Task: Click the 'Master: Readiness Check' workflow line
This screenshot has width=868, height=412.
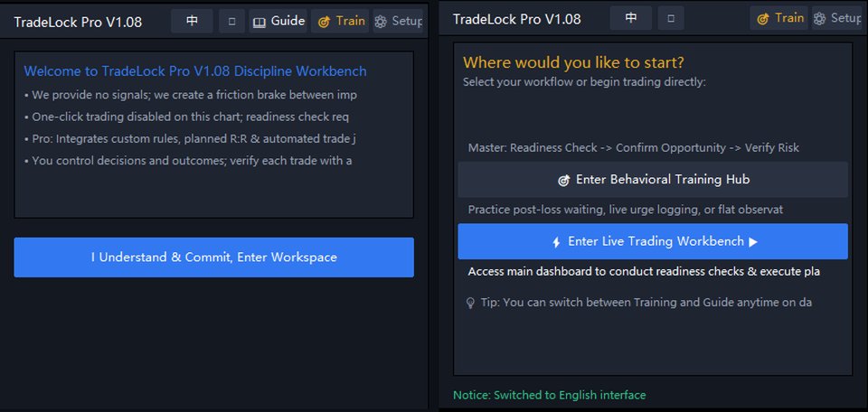Action: point(633,148)
